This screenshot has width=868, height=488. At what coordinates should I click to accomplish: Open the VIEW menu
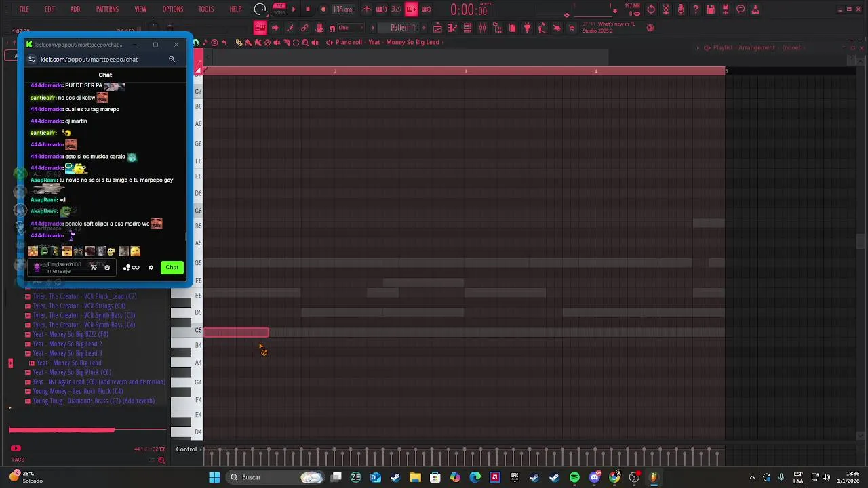(x=140, y=9)
